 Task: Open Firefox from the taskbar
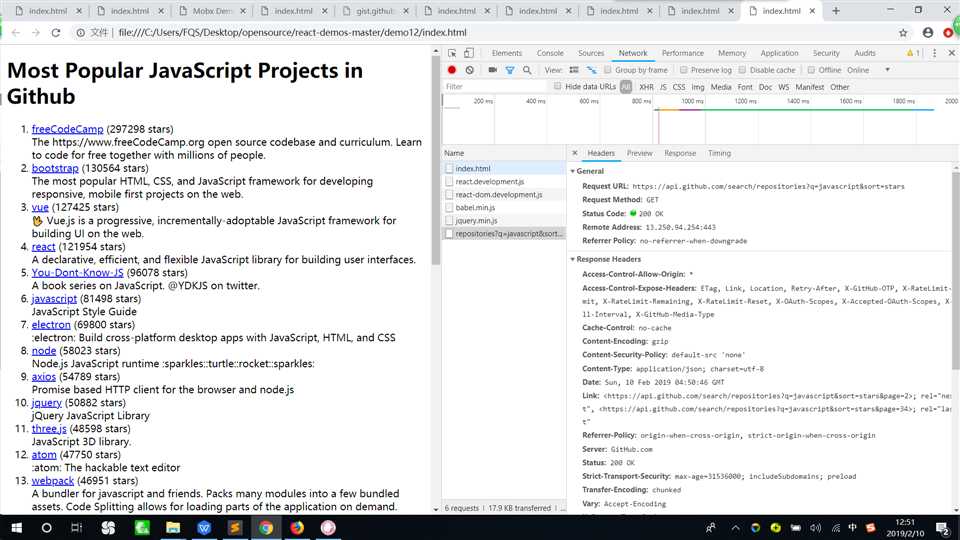click(x=297, y=527)
